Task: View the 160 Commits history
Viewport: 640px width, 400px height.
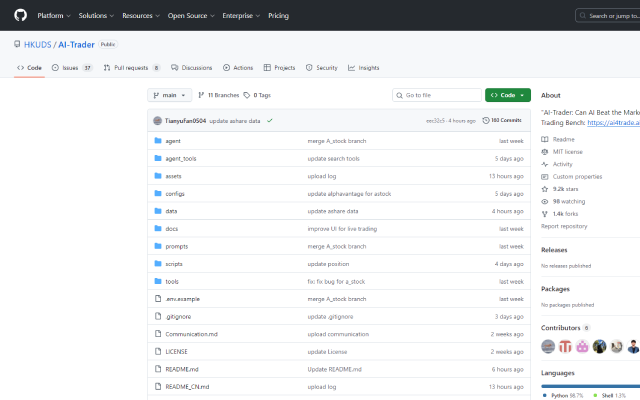Action: pyautogui.click(x=505, y=120)
